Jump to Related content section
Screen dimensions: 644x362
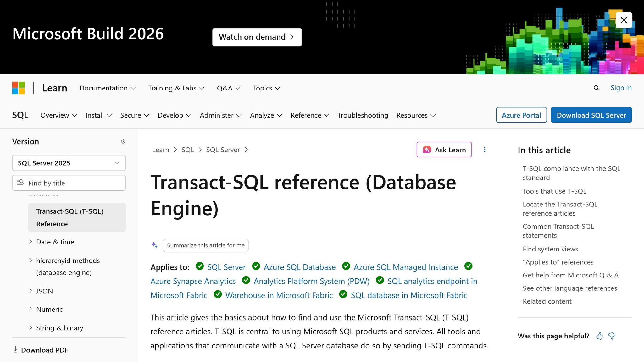coord(547,301)
